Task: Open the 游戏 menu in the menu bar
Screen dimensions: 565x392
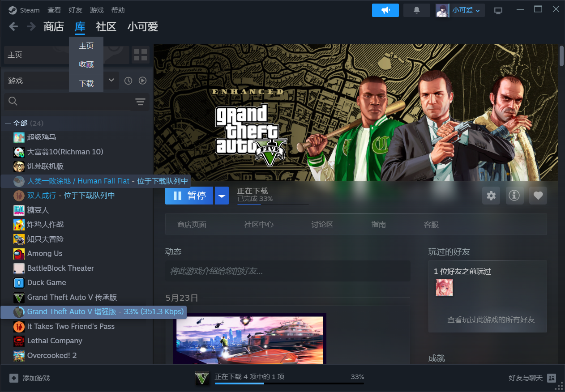Action: [97, 10]
